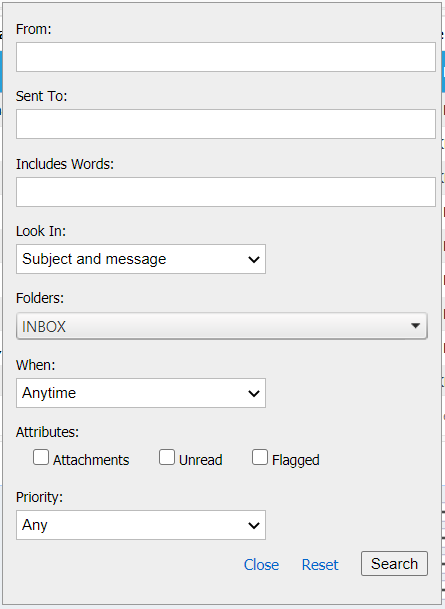Click the "Look In:" label text
Screen dimensions: 445x609
tap(41, 231)
